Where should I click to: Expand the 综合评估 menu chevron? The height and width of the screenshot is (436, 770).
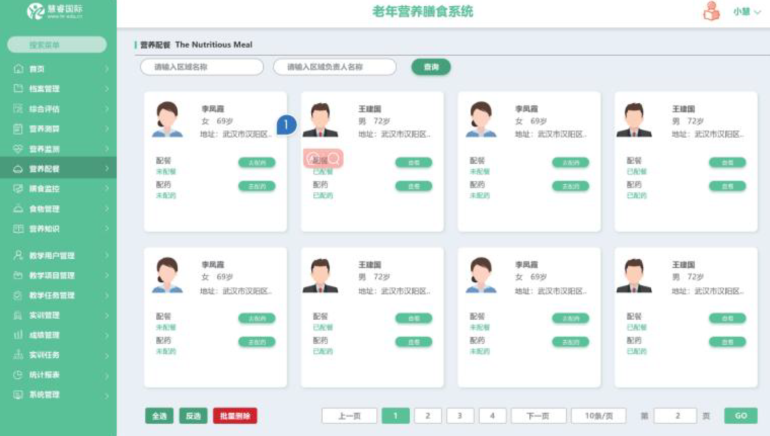(x=107, y=109)
